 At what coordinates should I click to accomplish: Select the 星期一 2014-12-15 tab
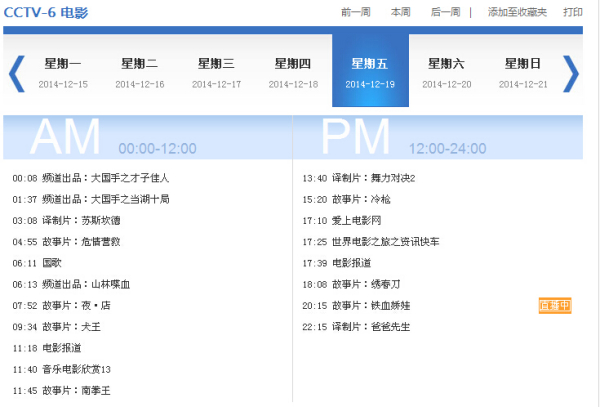[63, 73]
